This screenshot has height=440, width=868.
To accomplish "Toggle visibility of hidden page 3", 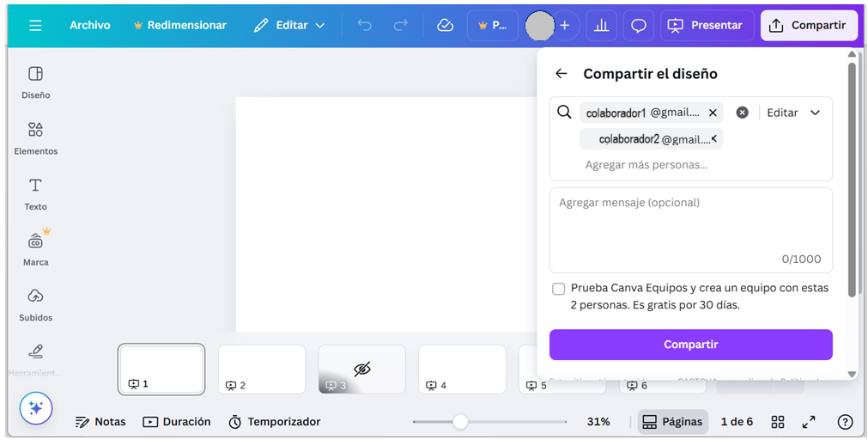I will coord(361,369).
